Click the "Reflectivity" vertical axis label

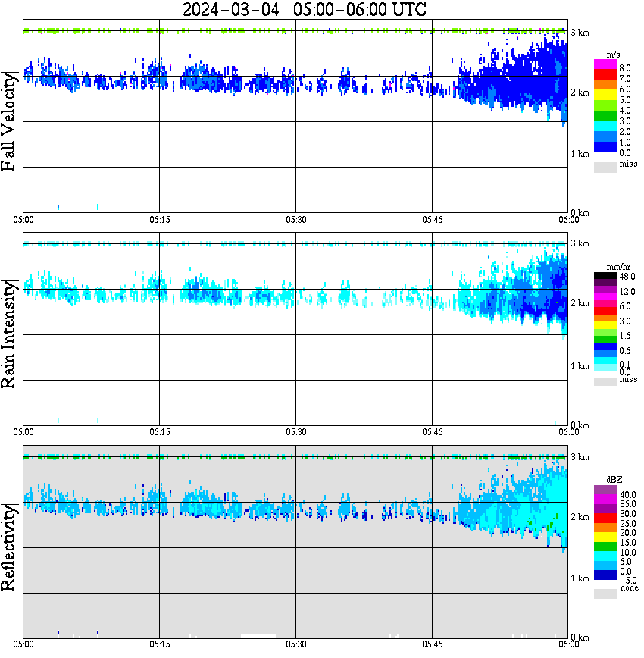click(8, 547)
